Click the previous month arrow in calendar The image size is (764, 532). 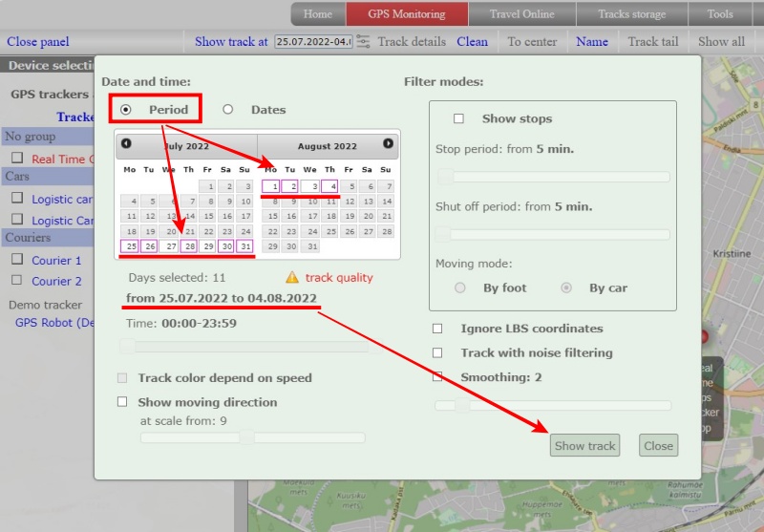(x=126, y=144)
